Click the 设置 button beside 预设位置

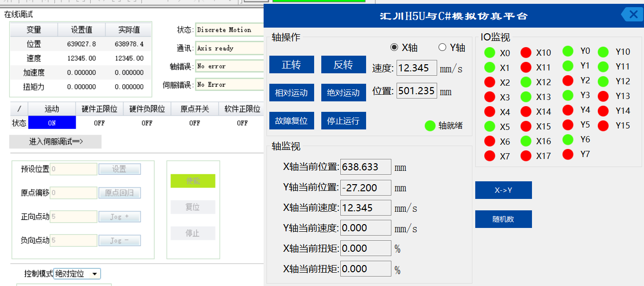click(x=120, y=169)
